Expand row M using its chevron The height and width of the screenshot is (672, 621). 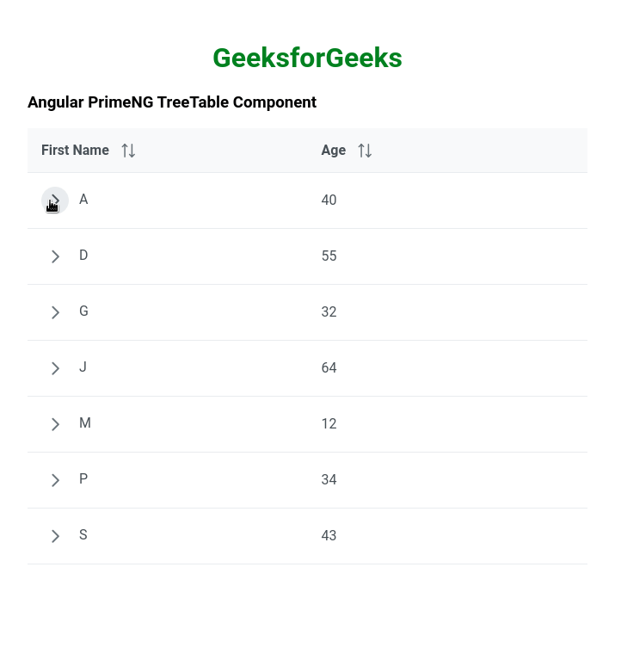tap(55, 424)
